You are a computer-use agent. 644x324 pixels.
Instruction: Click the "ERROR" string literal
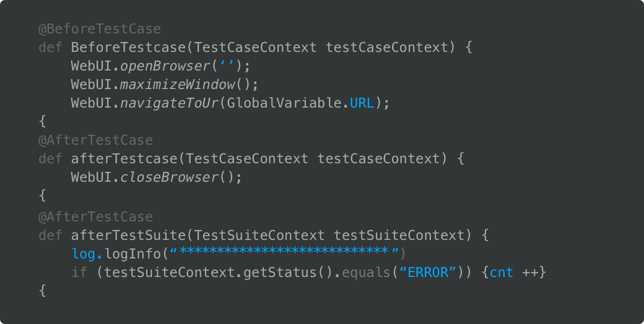tap(427, 272)
